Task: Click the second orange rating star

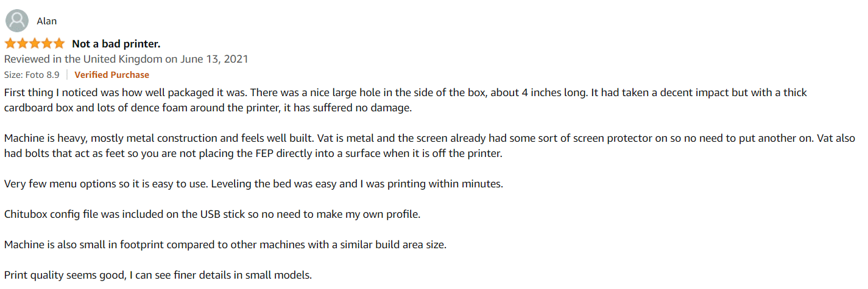Action: click(x=23, y=44)
